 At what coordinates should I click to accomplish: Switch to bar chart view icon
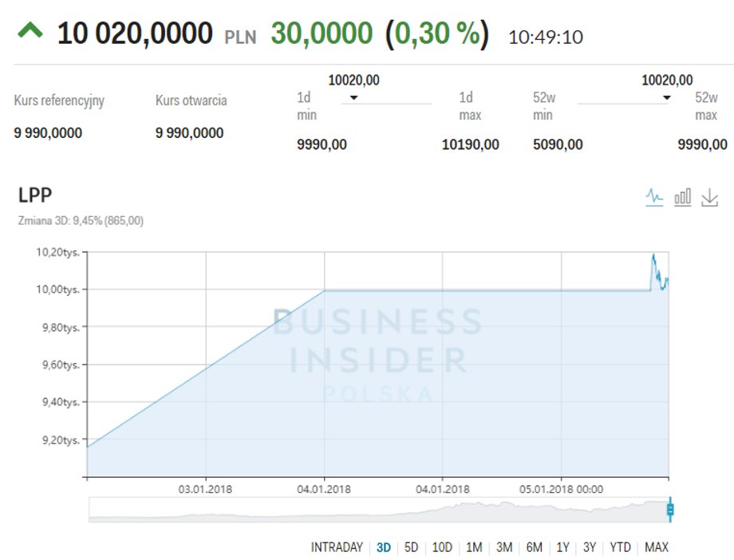click(682, 198)
